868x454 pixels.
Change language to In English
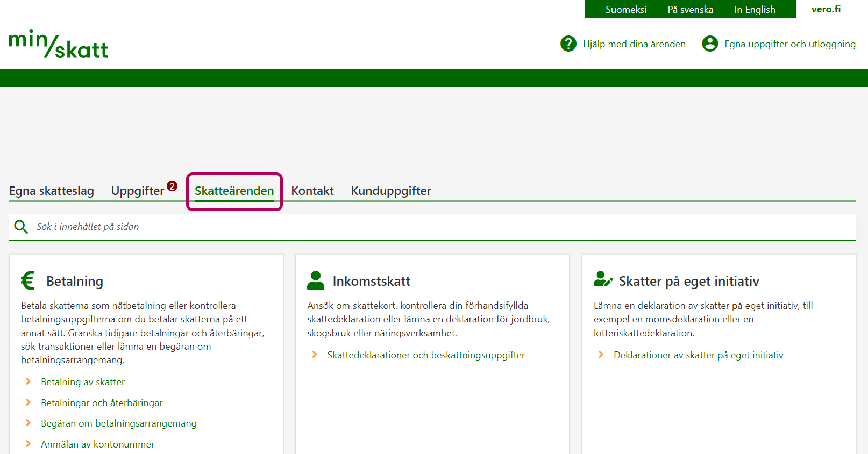pyautogui.click(x=755, y=10)
